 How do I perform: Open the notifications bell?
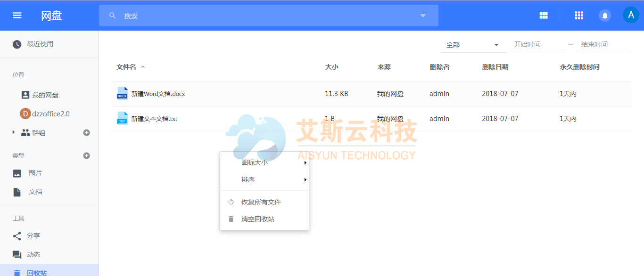(x=604, y=16)
